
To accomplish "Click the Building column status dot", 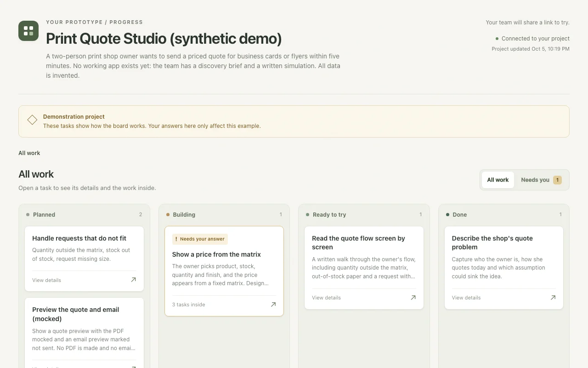I will tap(168, 215).
